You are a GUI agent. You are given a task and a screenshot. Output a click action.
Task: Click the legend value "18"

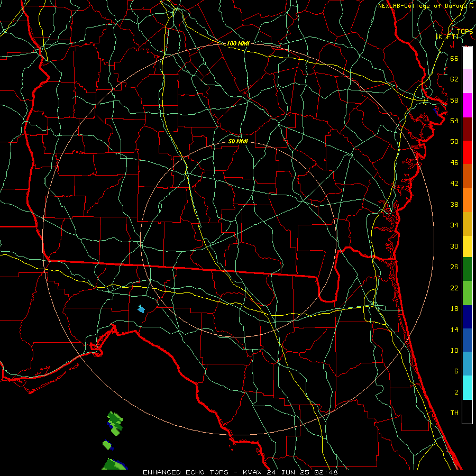(454, 309)
